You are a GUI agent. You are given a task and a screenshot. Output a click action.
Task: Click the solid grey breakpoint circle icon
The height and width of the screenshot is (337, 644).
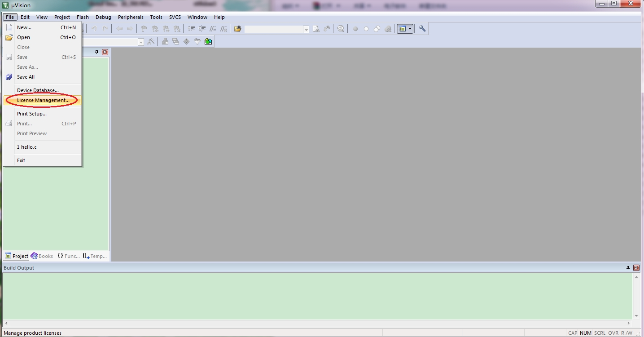tap(355, 29)
